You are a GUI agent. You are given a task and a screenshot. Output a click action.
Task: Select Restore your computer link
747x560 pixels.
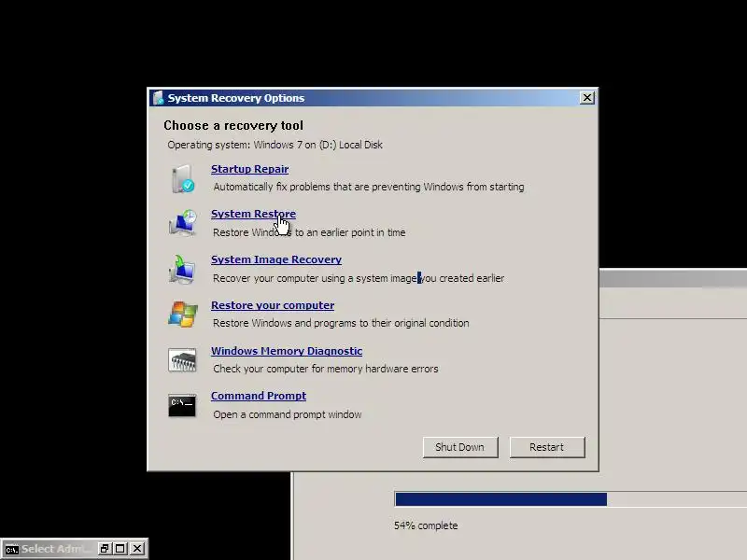click(273, 305)
